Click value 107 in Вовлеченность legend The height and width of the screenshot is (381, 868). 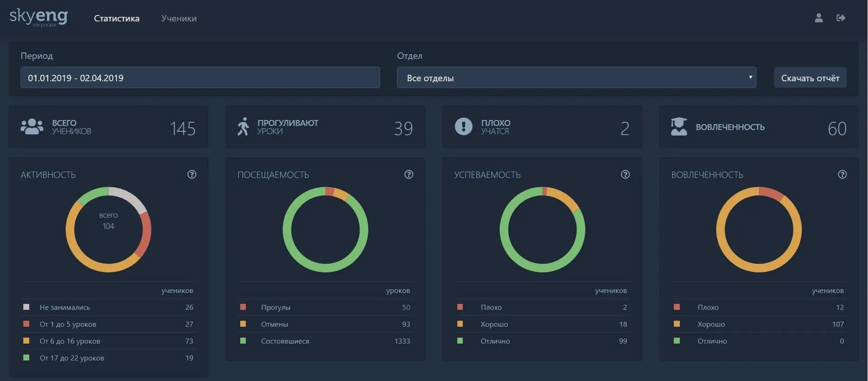point(838,324)
